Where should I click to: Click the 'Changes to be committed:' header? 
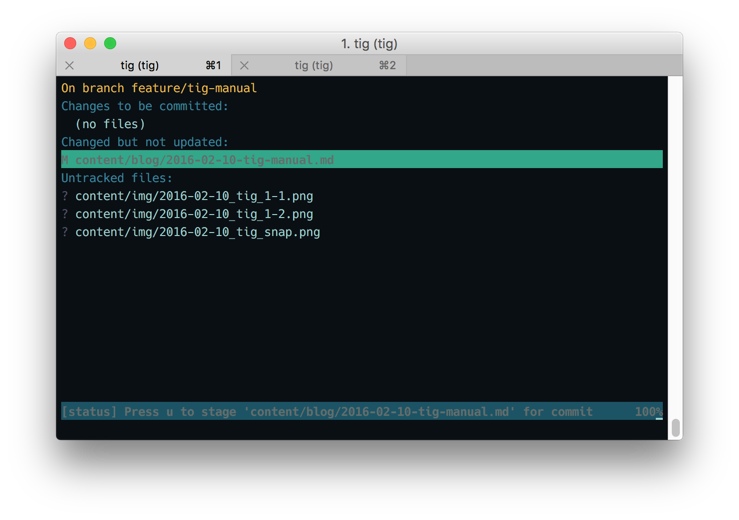(145, 106)
